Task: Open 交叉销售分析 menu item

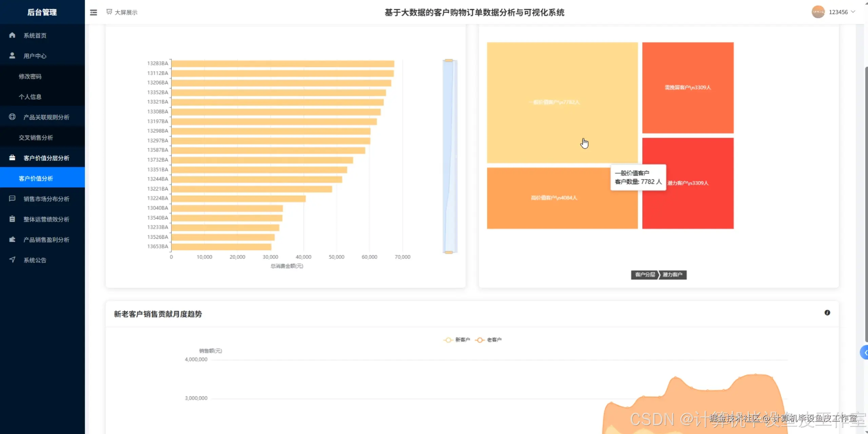Action: (x=36, y=138)
